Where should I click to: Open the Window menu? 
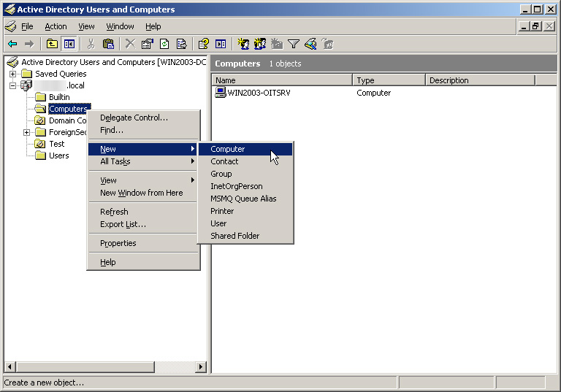coord(120,26)
